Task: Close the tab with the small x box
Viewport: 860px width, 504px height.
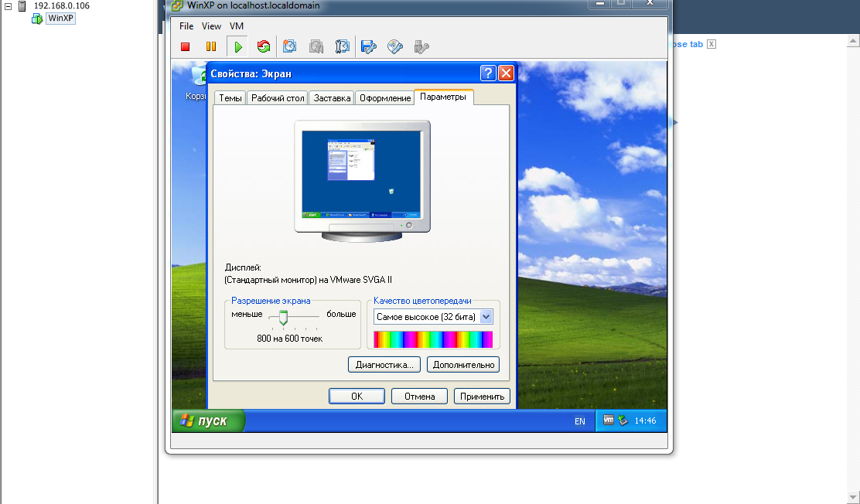Action: point(712,44)
